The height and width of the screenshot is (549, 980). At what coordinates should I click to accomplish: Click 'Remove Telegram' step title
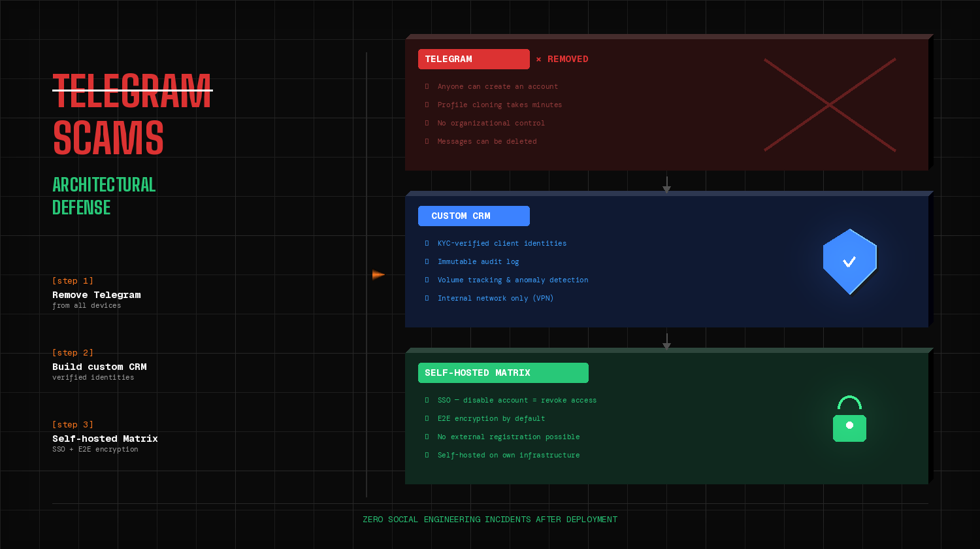[x=97, y=295]
